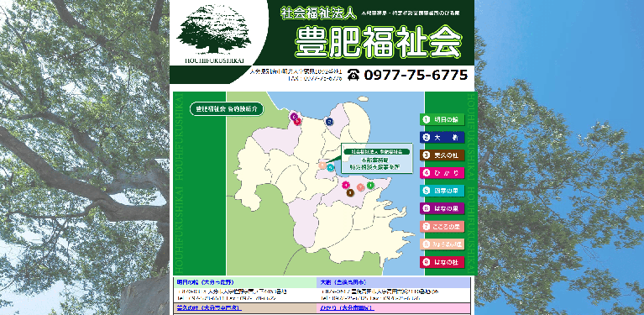The width and height of the screenshot is (644, 315).
Task: Click the HOUHIFUKUSHIKAI tree logo
Action: [214, 34]
